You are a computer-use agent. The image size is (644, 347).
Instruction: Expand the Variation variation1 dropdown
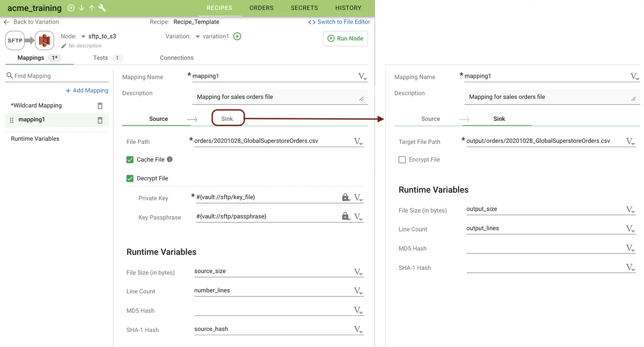(x=197, y=37)
